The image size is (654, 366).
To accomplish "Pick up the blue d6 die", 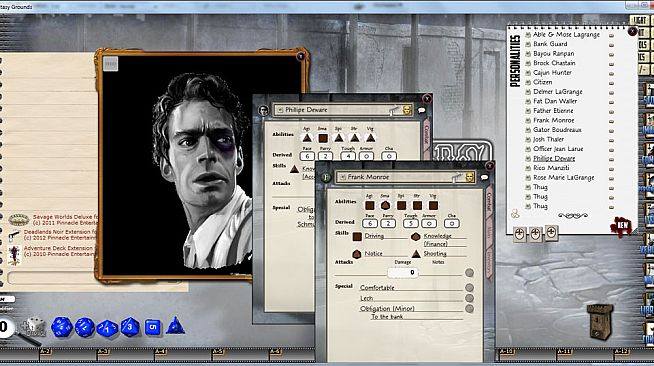I will pos(153,328).
